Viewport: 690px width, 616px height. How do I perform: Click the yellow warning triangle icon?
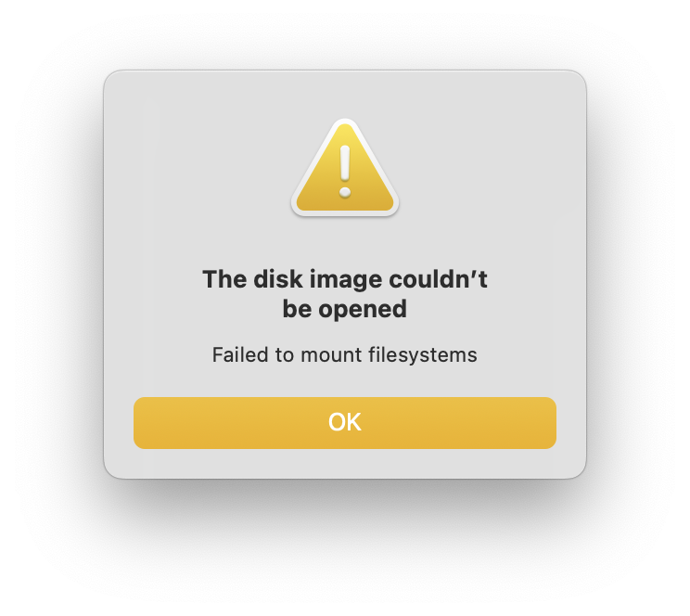345,168
